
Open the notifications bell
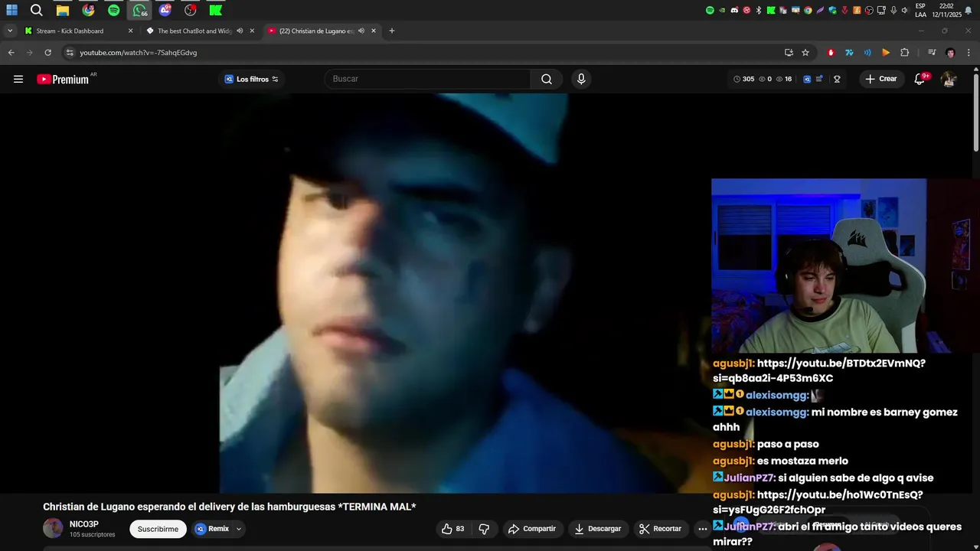point(920,79)
